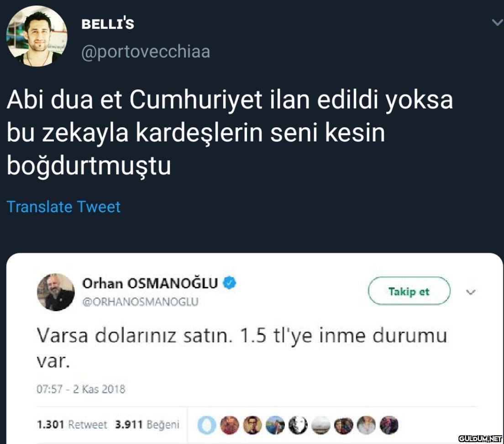This screenshot has width=504, height=444.
Task: Open the BELLI'S display name
Action: [108, 24]
